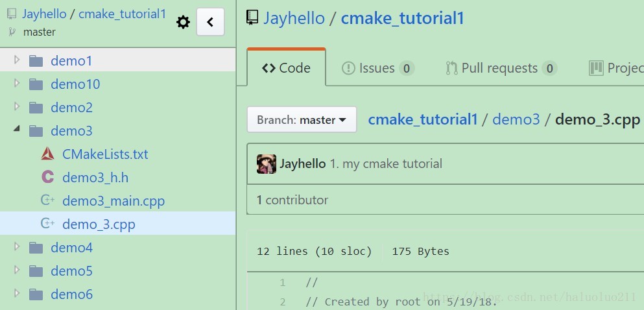Viewport: 644px width, 310px height.
Task: Click Jayhello's avatar in the commit bar
Action: (267, 164)
